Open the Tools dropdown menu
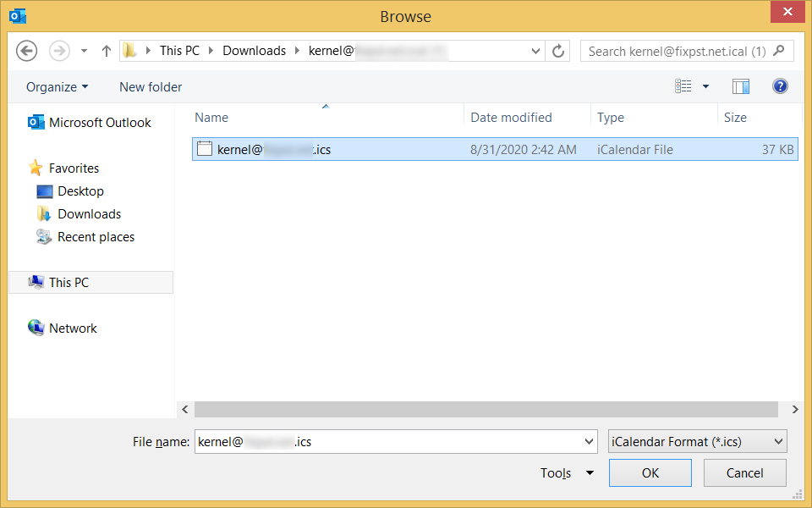The height and width of the screenshot is (508, 812). [x=567, y=473]
